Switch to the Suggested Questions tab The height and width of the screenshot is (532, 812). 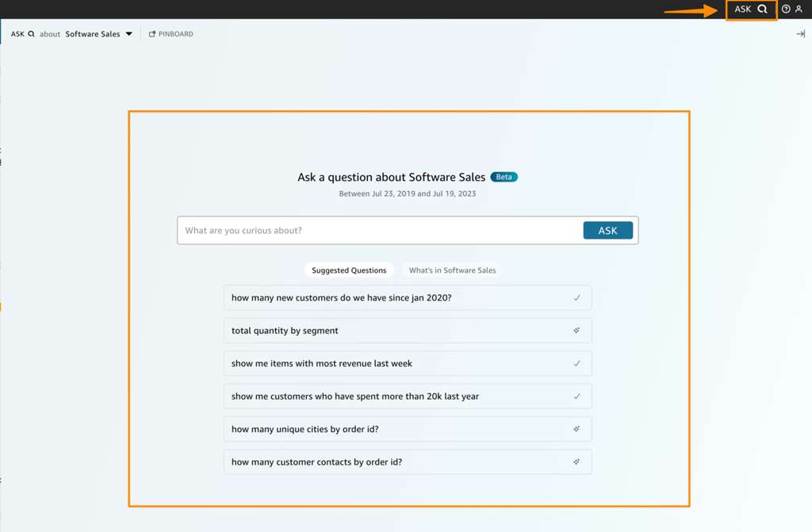pos(349,270)
